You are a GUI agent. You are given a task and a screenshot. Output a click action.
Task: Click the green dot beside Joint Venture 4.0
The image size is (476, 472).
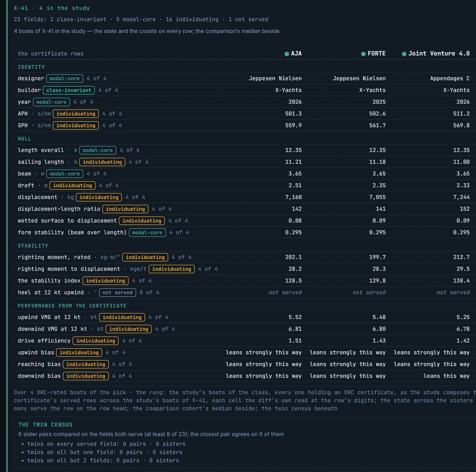(404, 54)
